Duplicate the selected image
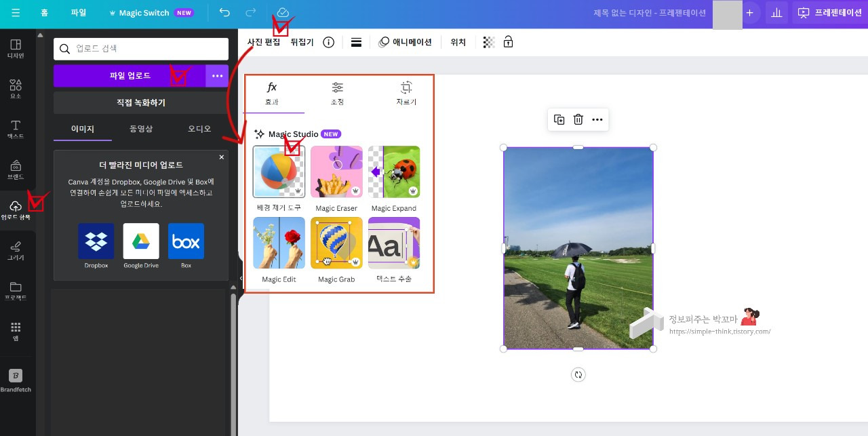Screen dimensions: 868x436 (559, 119)
